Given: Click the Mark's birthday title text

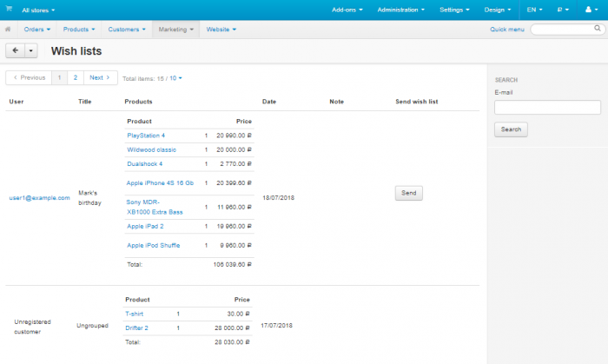Looking at the screenshot, I should (x=89, y=198).
